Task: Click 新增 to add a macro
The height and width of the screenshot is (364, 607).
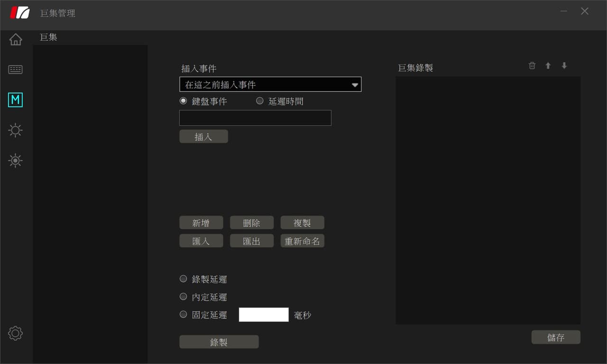Action: pyautogui.click(x=201, y=223)
